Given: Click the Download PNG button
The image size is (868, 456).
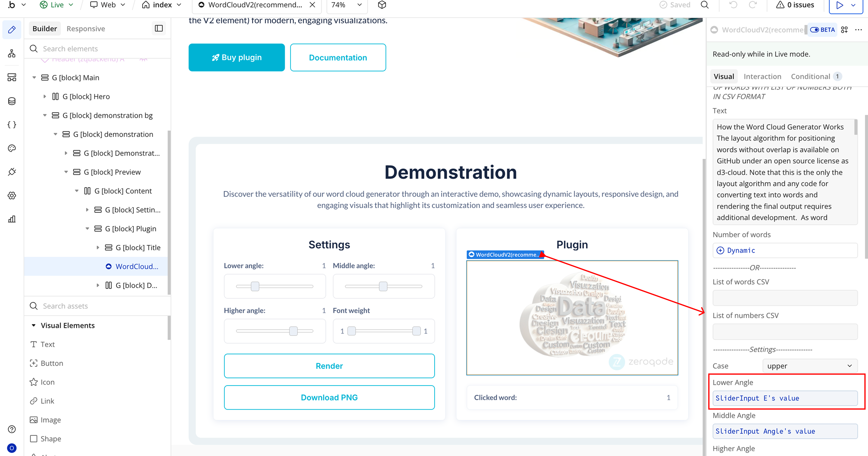Looking at the screenshot, I should [329, 397].
